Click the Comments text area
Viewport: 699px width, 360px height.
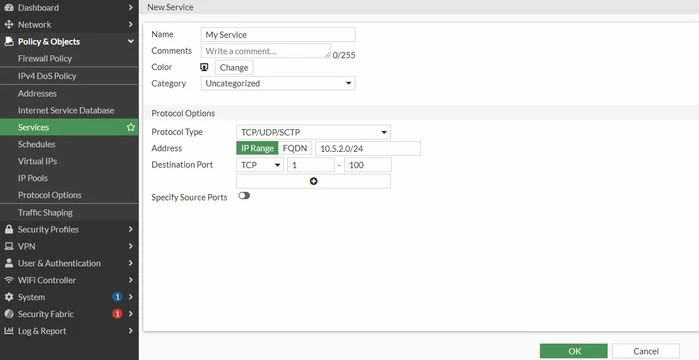266,51
